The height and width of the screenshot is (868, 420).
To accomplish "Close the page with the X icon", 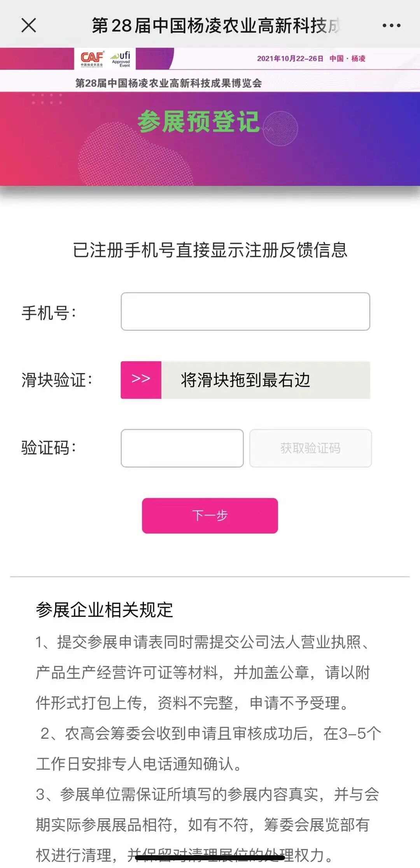I will [29, 26].
